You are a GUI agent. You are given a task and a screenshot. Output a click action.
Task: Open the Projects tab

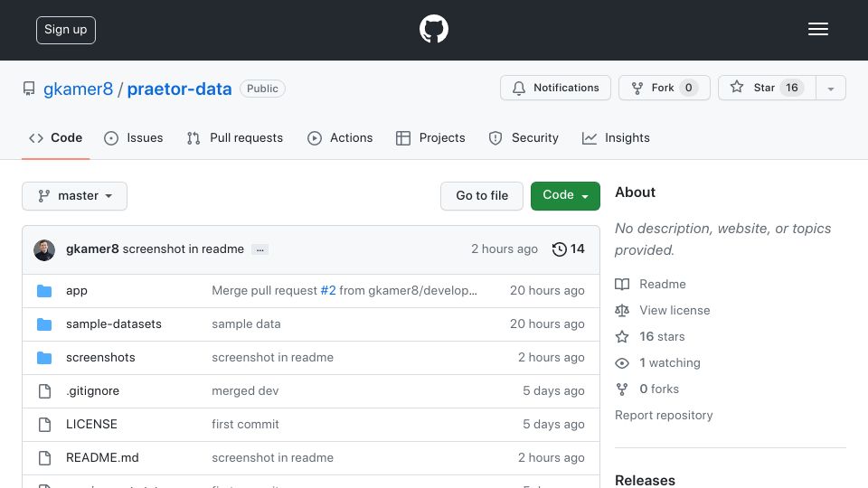coord(430,137)
